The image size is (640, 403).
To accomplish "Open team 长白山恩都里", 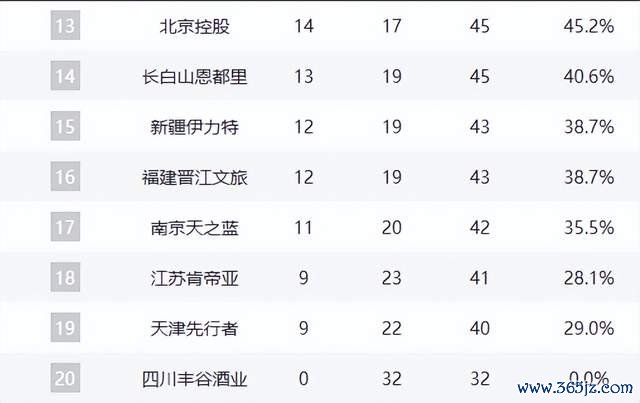I will [195, 77].
